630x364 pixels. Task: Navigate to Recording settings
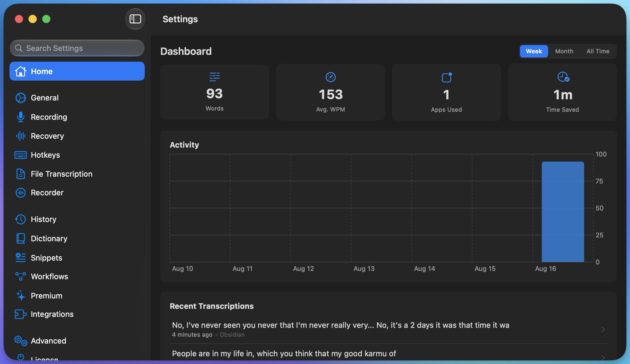pos(77,117)
